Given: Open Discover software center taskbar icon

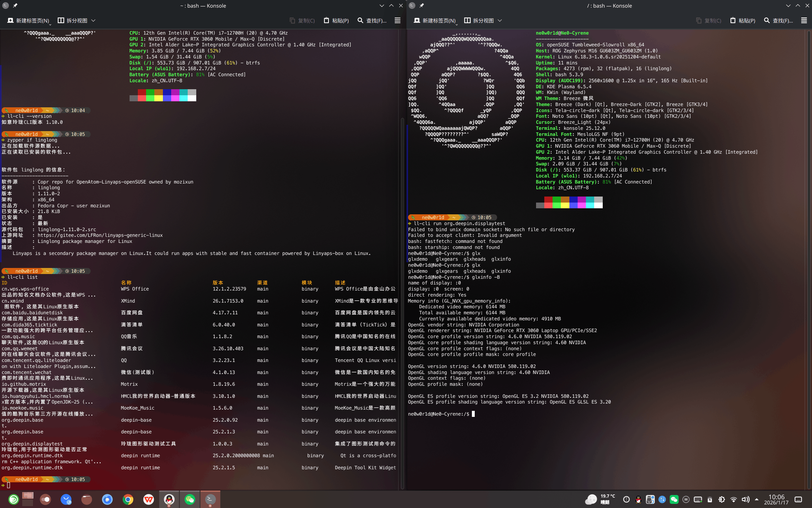Looking at the screenshot, I should (66, 499).
